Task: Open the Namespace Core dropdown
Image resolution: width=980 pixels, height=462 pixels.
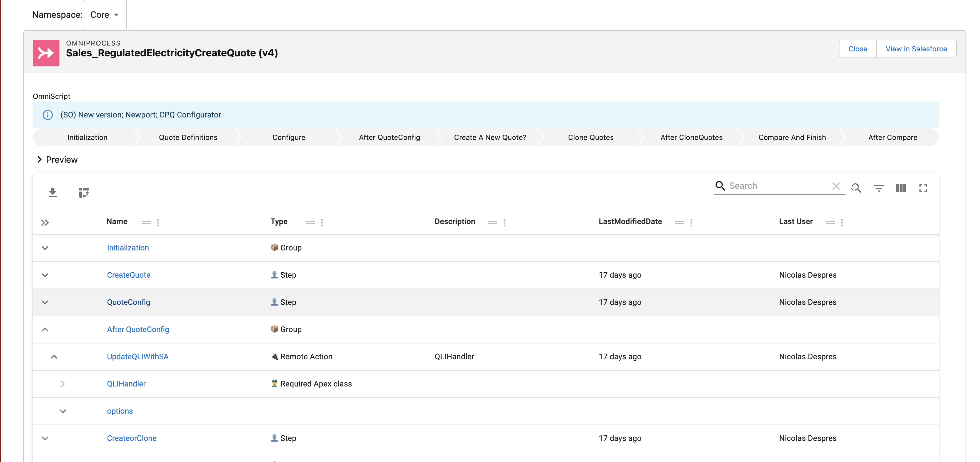Action: [x=105, y=15]
